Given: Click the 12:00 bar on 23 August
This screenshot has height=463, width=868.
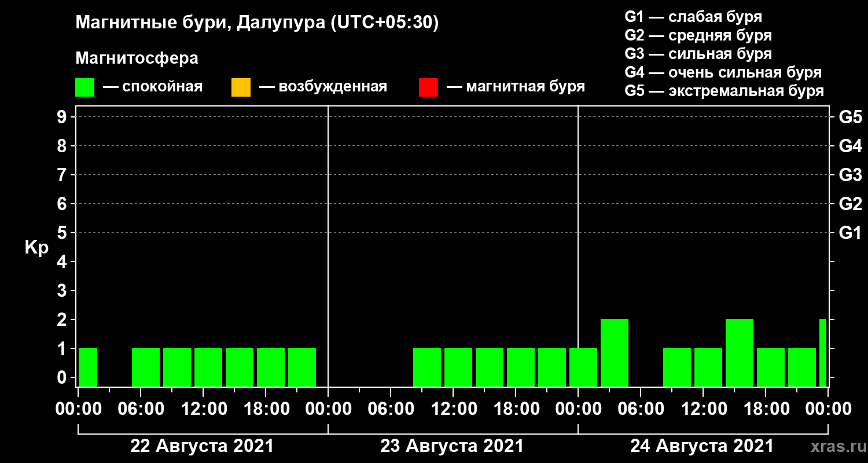Looking at the screenshot, I should click(458, 367).
